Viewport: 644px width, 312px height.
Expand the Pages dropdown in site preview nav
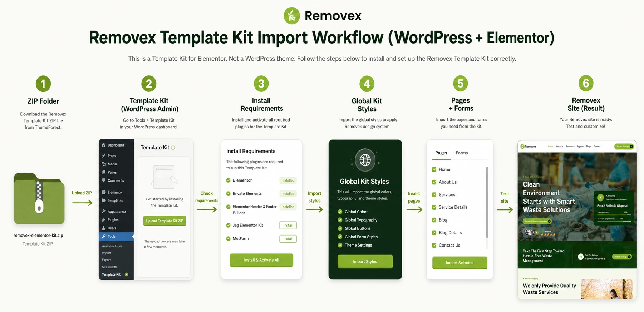pos(580,147)
